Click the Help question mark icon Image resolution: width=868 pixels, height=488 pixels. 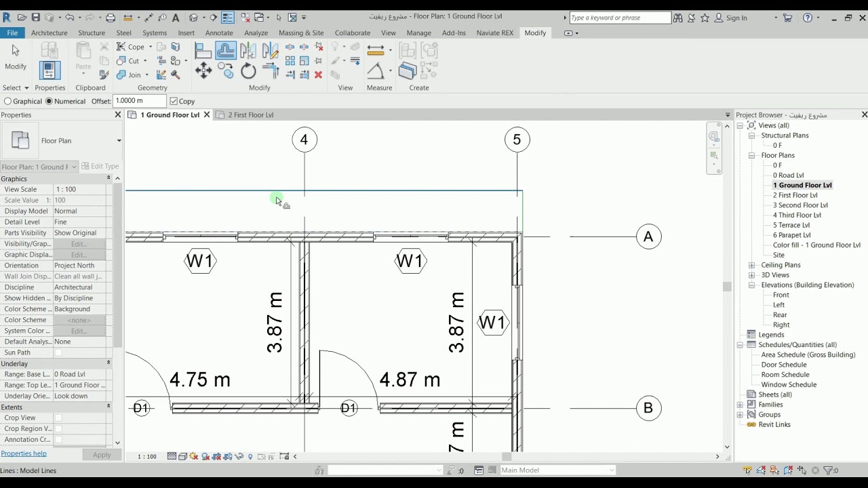point(808,18)
